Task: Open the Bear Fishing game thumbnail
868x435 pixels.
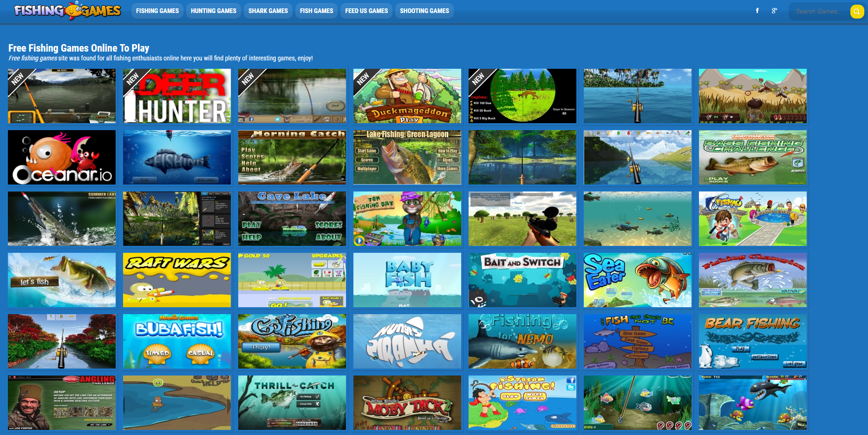Action: point(753,342)
